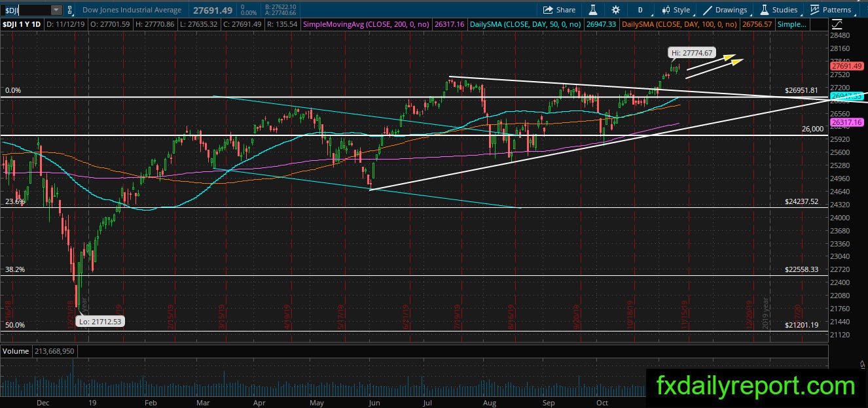Image resolution: width=868 pixels, height=408 pixels.
Task: Click the $DJI symbol input field
Action: tap(26, 10)
